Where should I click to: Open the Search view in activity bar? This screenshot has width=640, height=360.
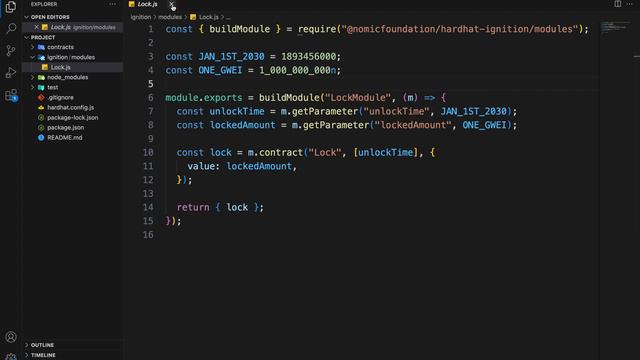[x=11, y=28]
